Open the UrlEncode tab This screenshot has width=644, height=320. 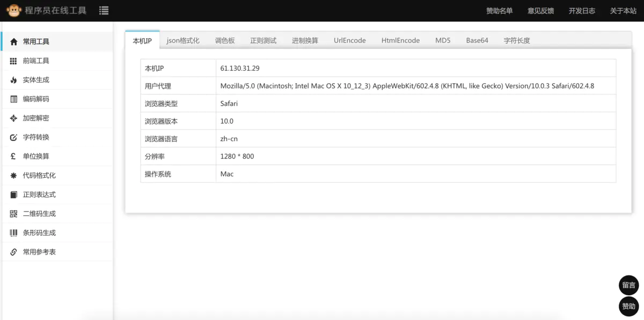tap(350, 40)
